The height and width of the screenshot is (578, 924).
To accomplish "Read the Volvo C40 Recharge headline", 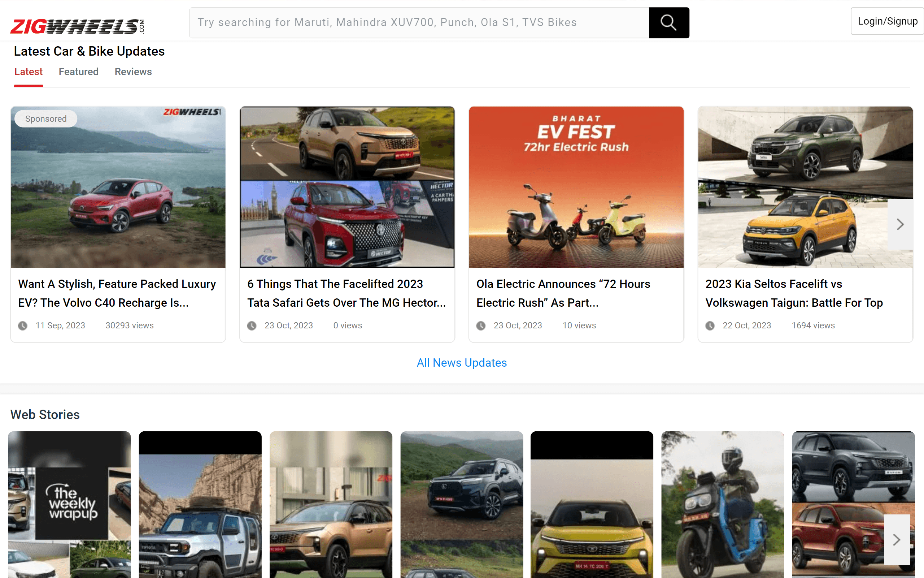I will coord(117,293).
